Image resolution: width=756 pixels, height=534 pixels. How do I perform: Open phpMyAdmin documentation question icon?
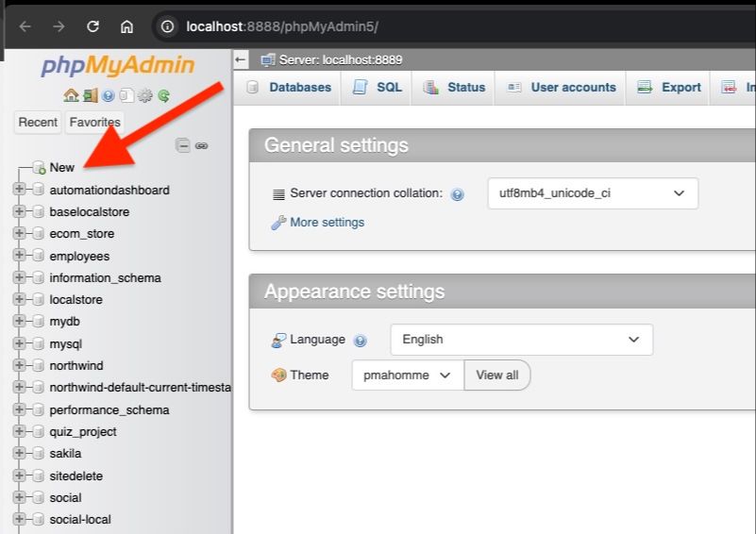tap(109, 96)
